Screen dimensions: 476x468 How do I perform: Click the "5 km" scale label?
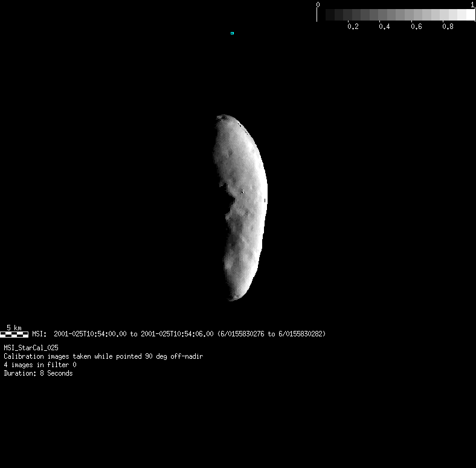(x=14, y=327)
